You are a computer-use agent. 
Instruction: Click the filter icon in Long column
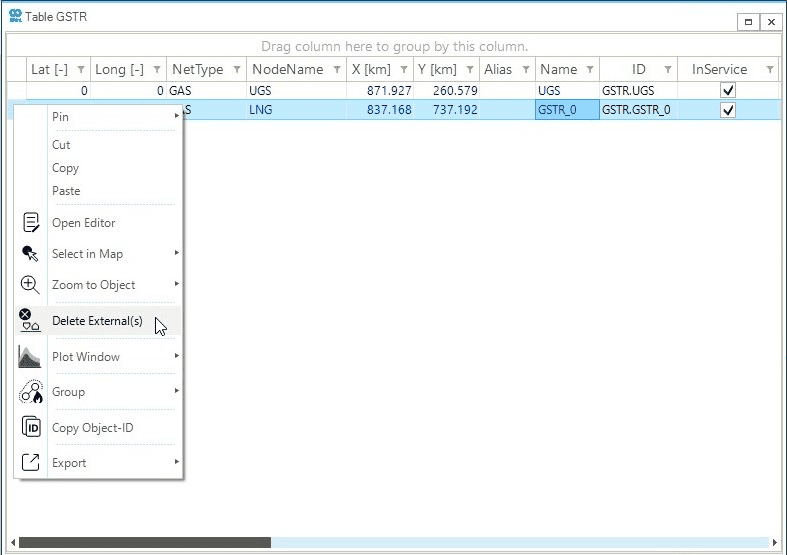(x=157, y=70)
